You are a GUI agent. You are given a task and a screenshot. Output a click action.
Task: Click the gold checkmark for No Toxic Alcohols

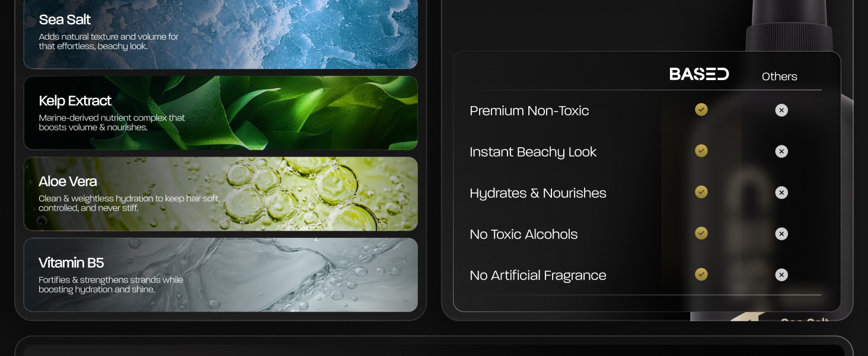pyautogui.click(x=701, y=233)
